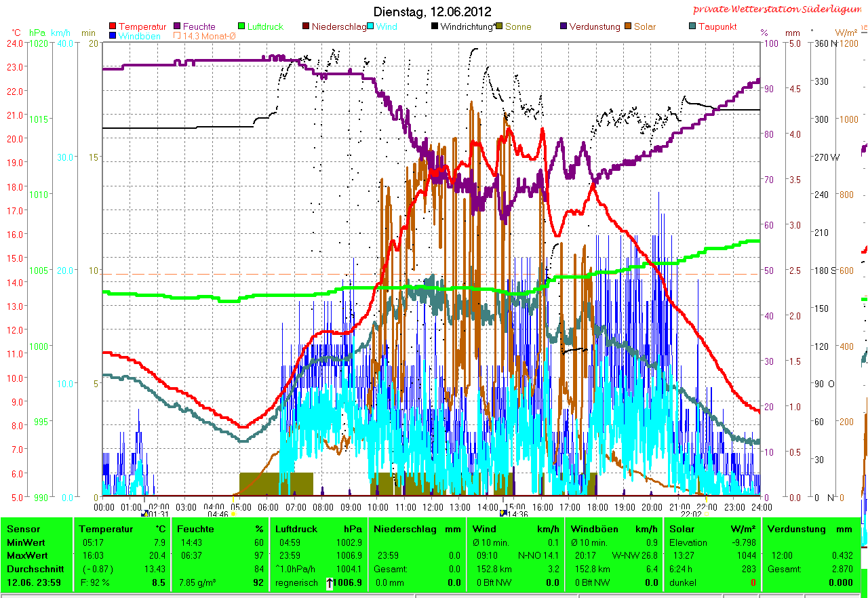Click the dark red Niederschlag legend square

306,27
